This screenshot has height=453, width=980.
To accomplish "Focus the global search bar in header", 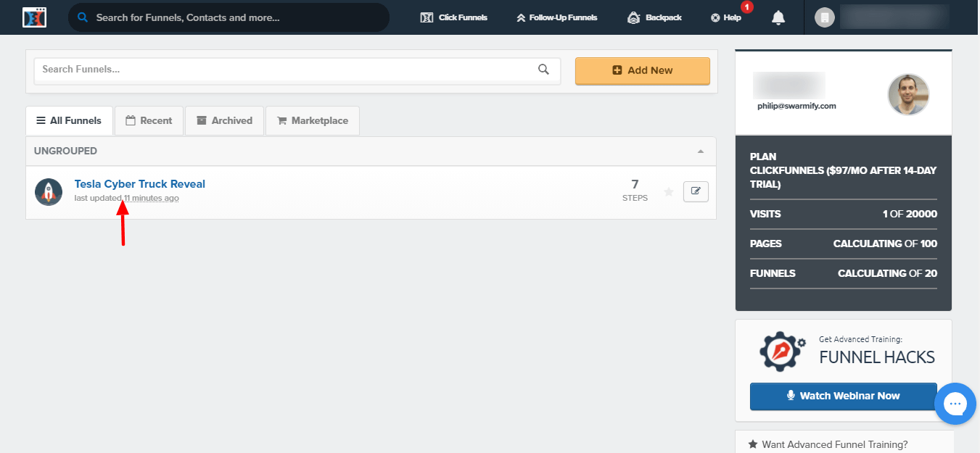I will point(228,17).
